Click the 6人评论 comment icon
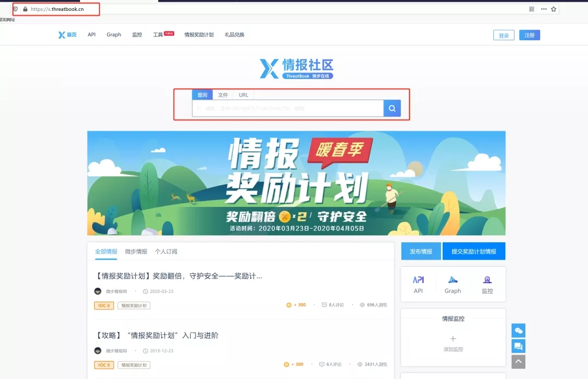 (321, 364)
